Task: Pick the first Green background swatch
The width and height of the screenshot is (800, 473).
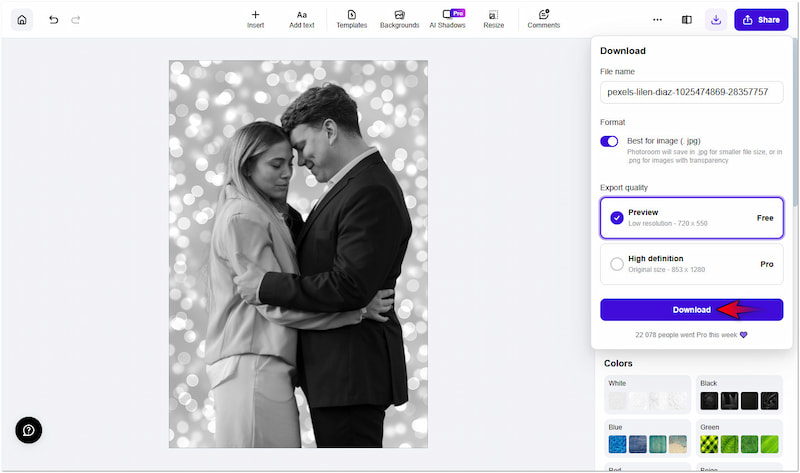Action: pos(708,443)
